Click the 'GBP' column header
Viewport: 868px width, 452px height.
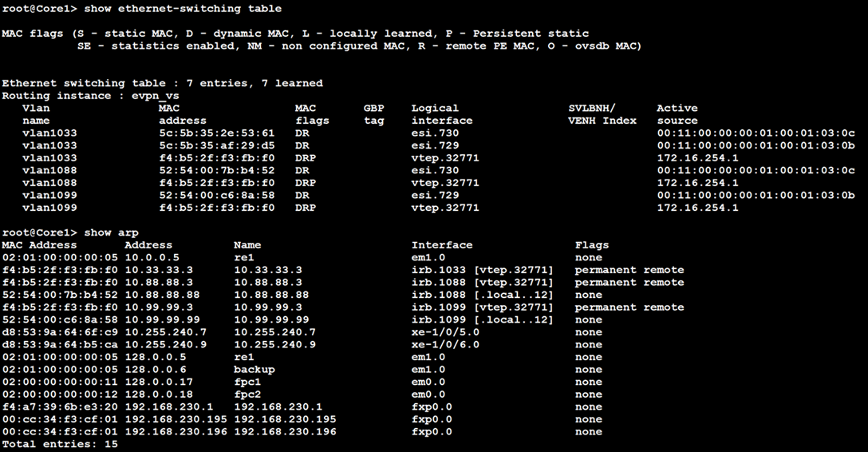pyautogui.click(x=373, y=108)
